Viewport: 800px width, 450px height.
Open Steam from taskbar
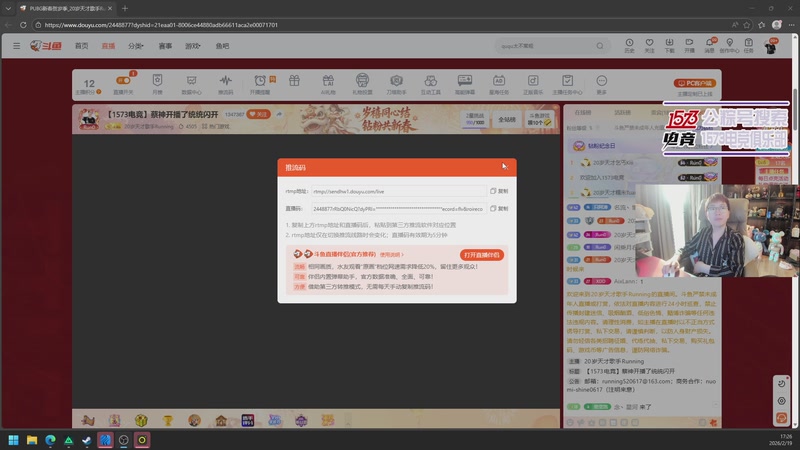pyautogui.click(x=87, y=440)
